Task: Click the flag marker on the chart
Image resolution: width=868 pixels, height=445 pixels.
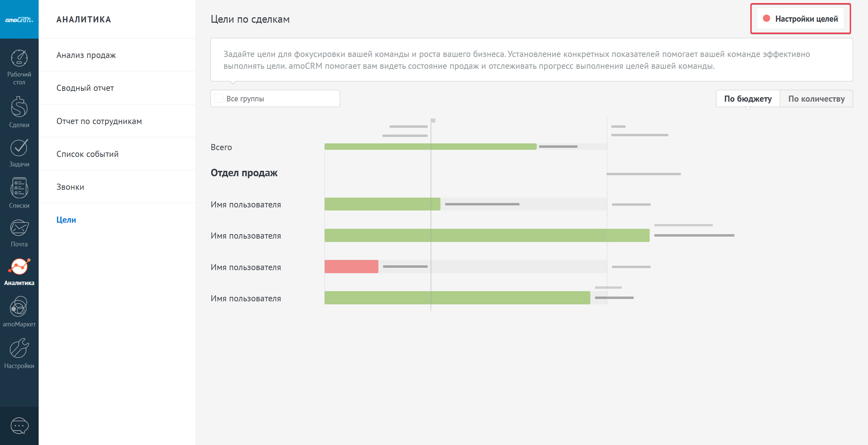Action: click(x=433, y=120)
